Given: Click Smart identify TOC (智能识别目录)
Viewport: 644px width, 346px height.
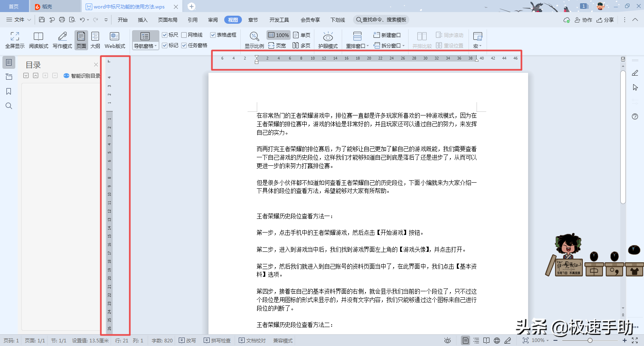Looking at the screenshot, I should (x=82, y=76).
